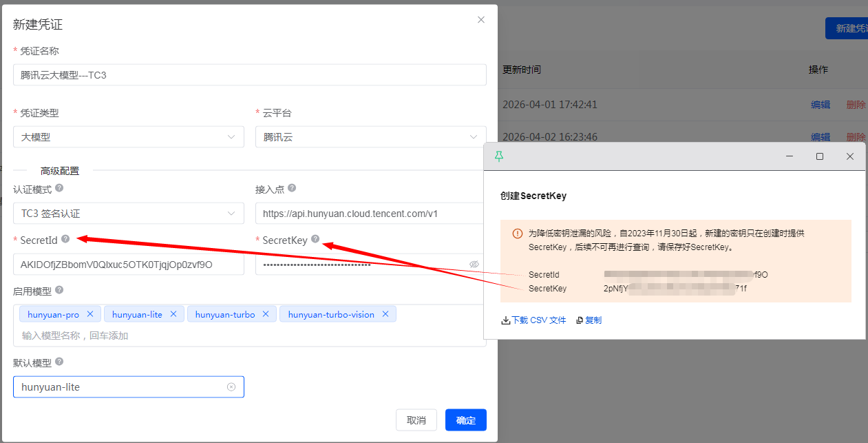Click the SecretId input field

tap(129, 265)
